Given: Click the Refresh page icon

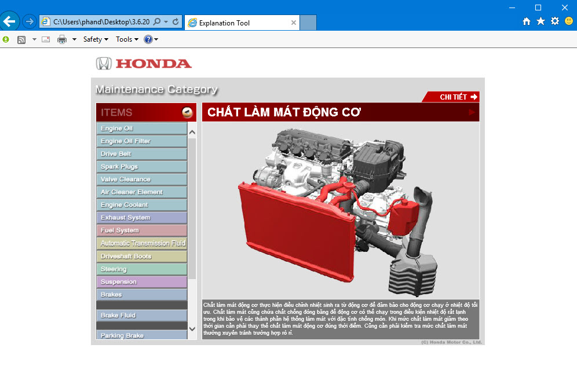Looking at the screenshot, I should 176,21.
